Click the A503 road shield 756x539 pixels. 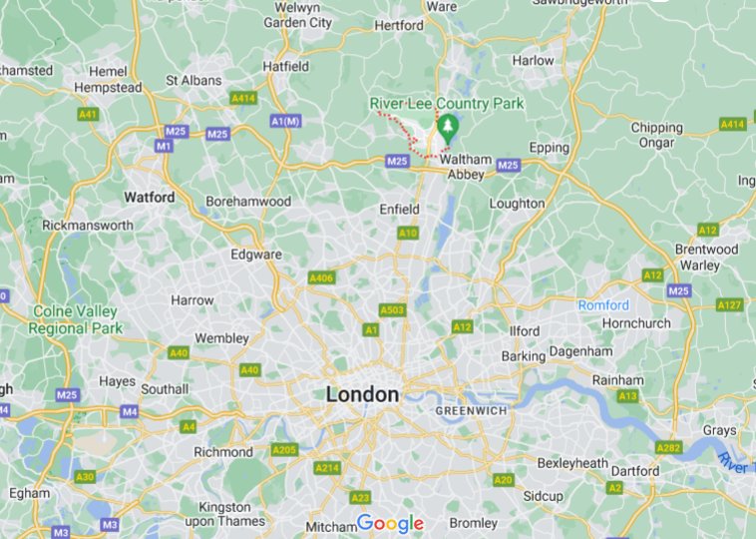tap(392, 310)
